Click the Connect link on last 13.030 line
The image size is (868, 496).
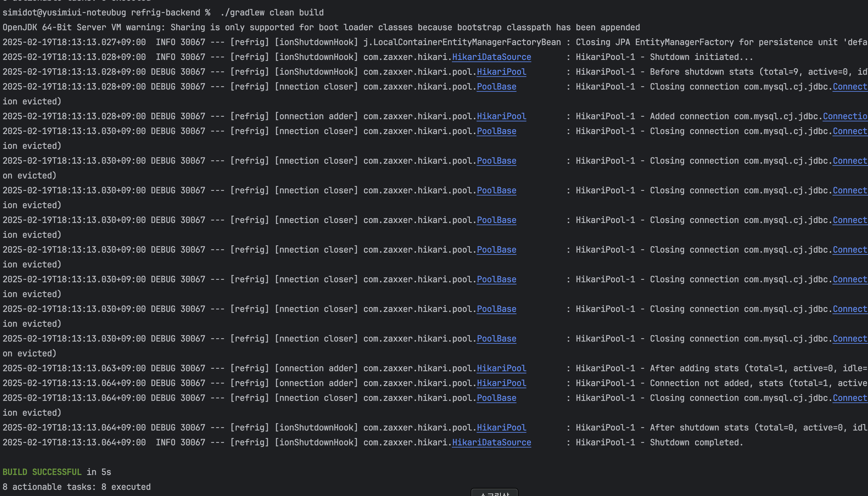(x=849, y=338)
